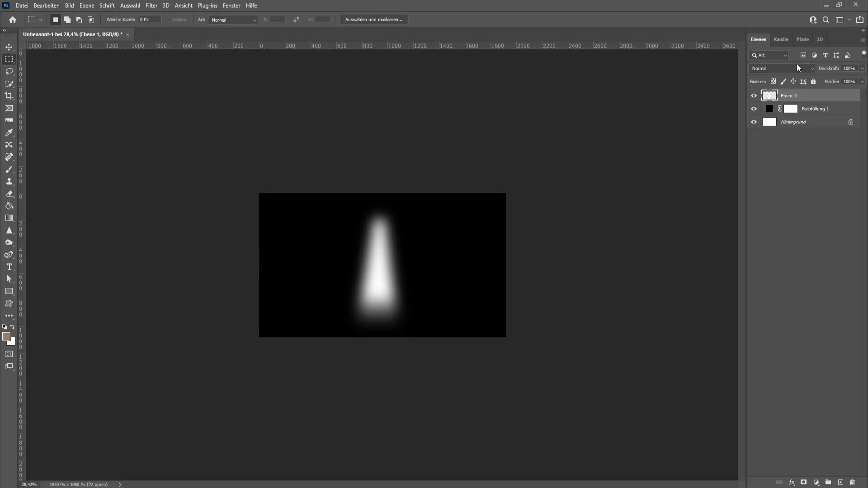Select the Healing Brush tool
This screenshot has height=488, width=868.
click(x=9, y=157)
